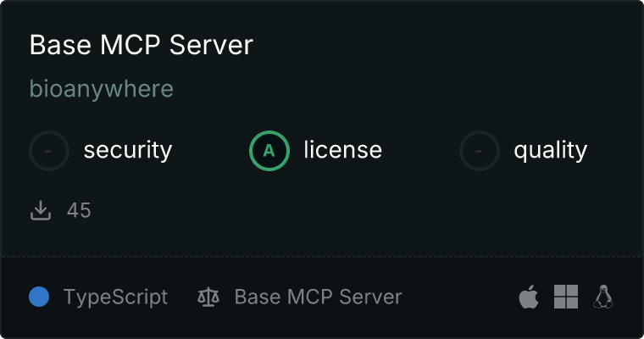Click the dash inside the security badge
Viewport: 644px width, 339px height.
click(x=49, y=151)
